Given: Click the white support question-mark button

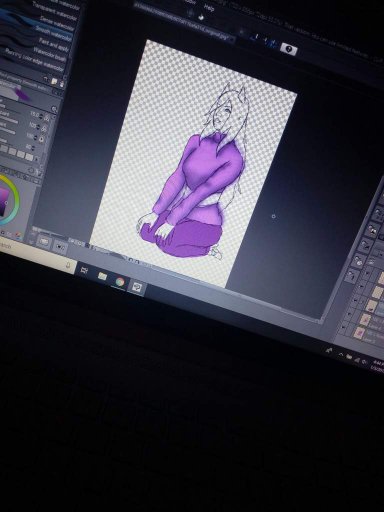Looking at the screenshot, I should [289, 49].
